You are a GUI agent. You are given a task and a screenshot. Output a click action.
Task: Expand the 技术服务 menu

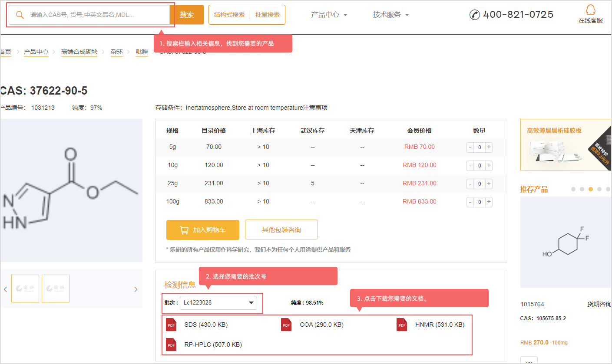391,15
